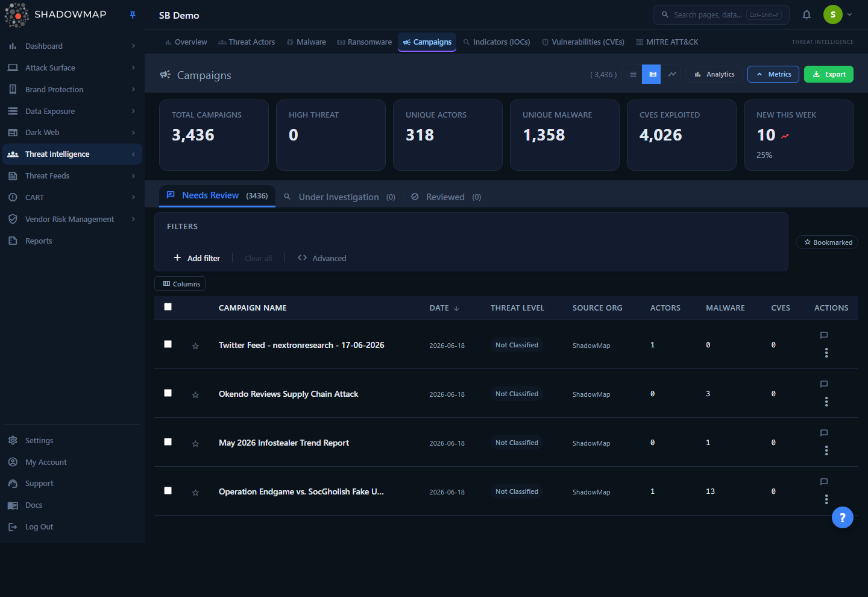This screenshot has height=597, width=868.
Task: Open the Indicators (IOCs) tab
Action: click(497, 42)
